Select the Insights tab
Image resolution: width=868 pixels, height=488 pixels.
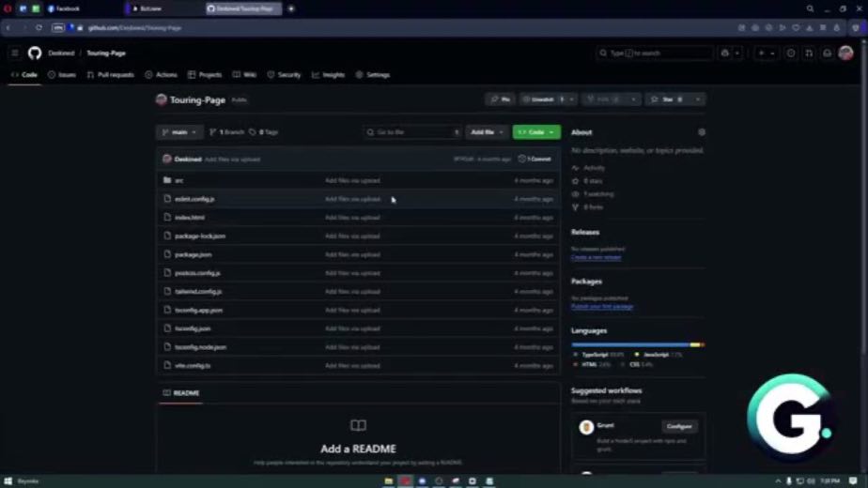pyautogui.click(x=328, y=75)
